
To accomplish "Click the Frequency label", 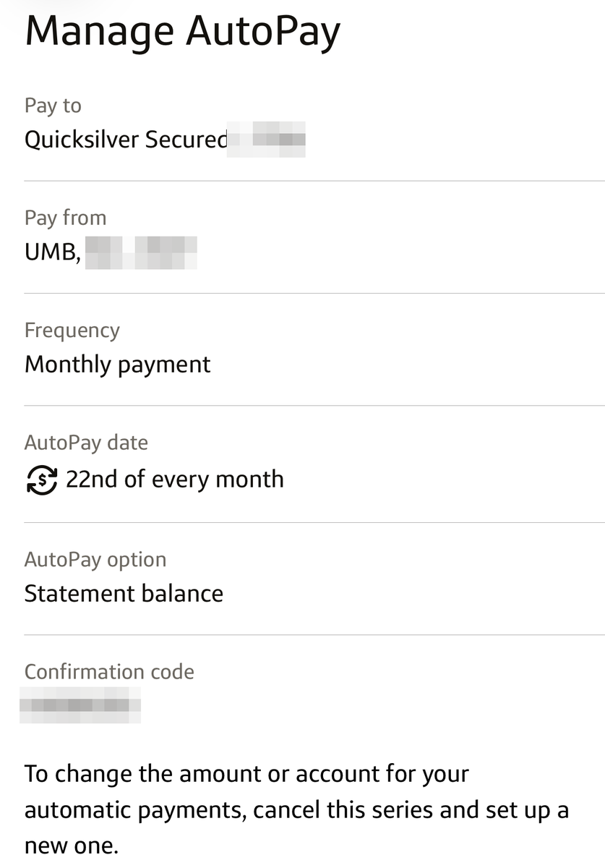I will point(72,331).
